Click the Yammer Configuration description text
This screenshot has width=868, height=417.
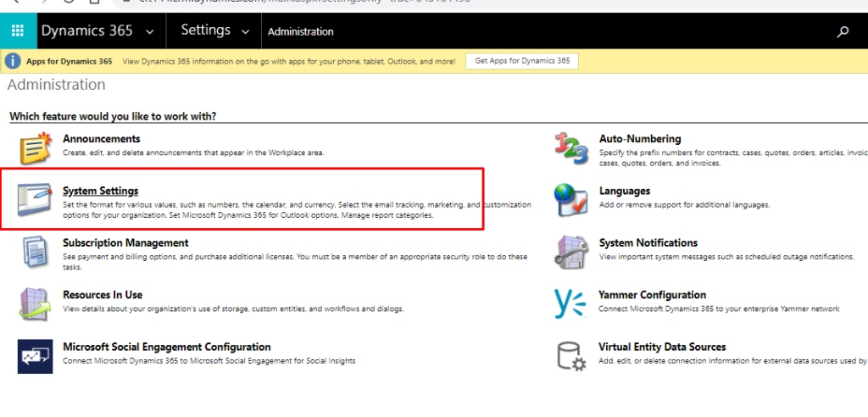[719, 309]
